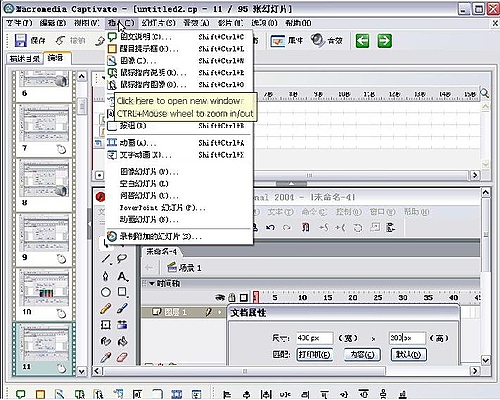
Task: Go to next slide with green right arrow
Action: click(x=384, y=41)
